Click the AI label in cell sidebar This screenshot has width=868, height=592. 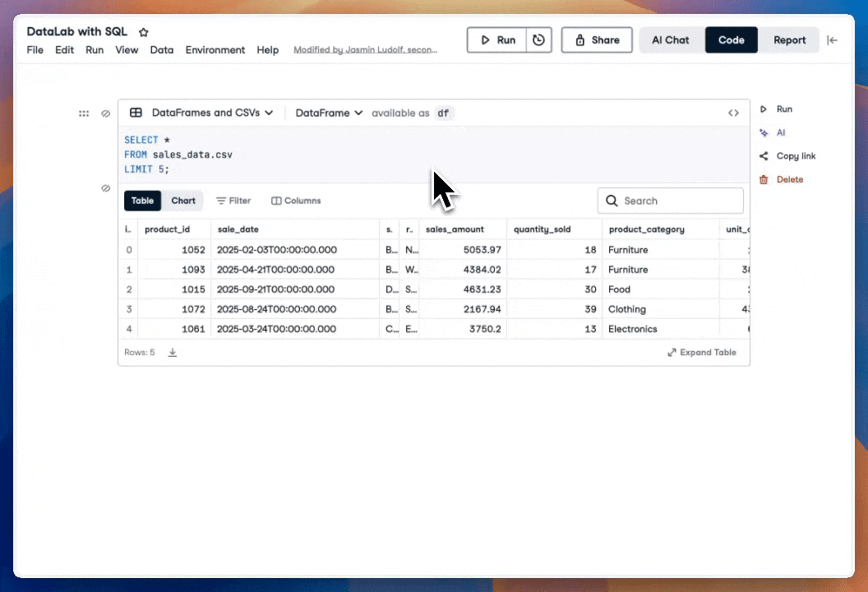coord(781,132)
